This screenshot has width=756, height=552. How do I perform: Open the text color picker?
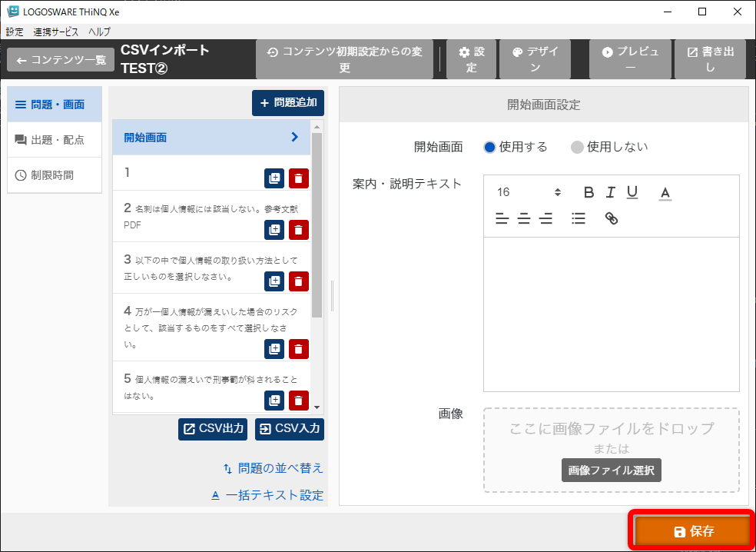click(665, 192)
